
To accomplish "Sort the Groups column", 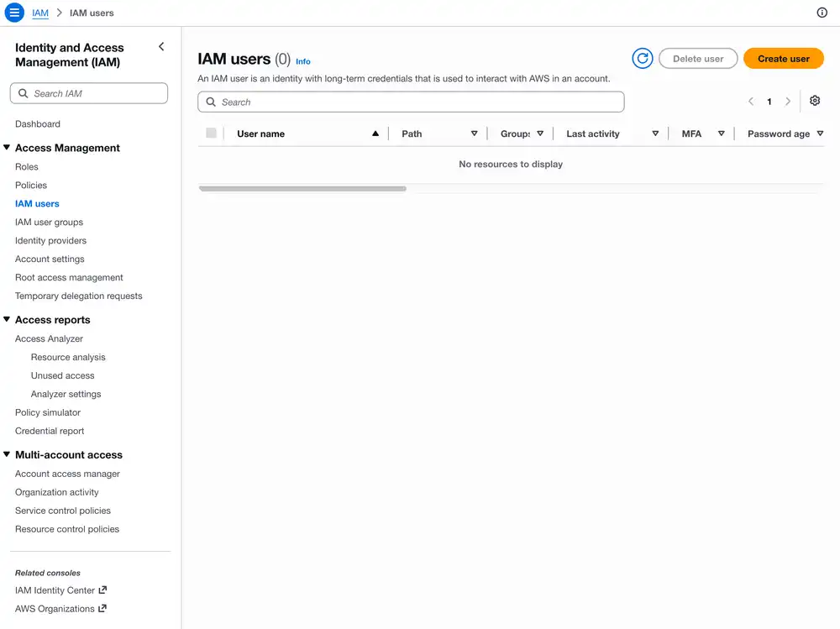I will tap(540, 134).
